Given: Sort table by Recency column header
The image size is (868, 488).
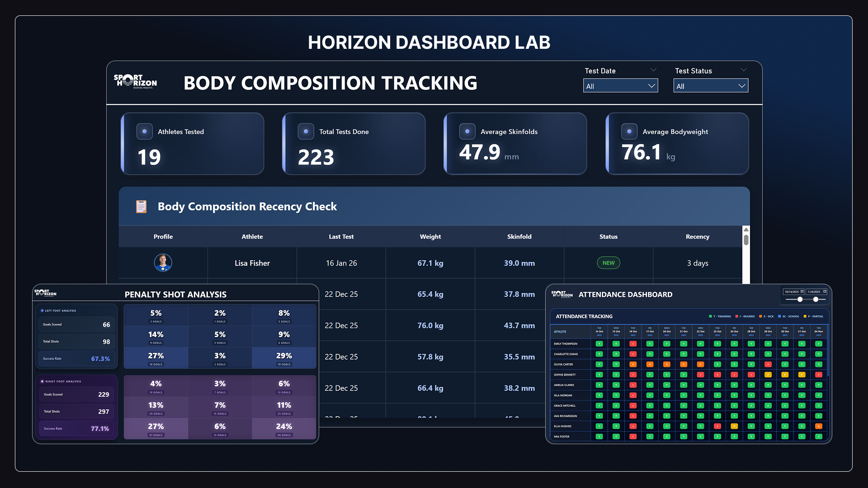Looking at the screenshot, I should click(697, 236).
